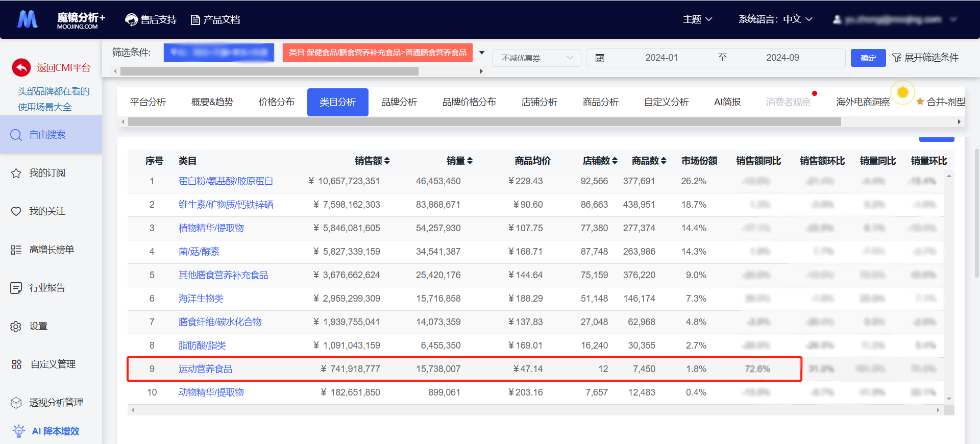Open the 脂肪酸/脂类 category link
The height and width of the screenshot is (444, 980).
click(x=202, y=346)
